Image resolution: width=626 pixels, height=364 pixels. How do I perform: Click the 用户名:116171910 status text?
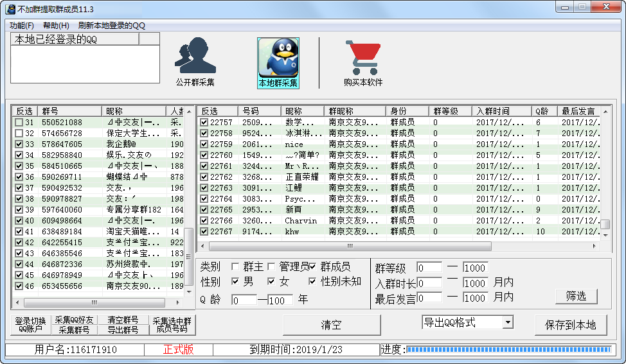[x=75, y=350]
